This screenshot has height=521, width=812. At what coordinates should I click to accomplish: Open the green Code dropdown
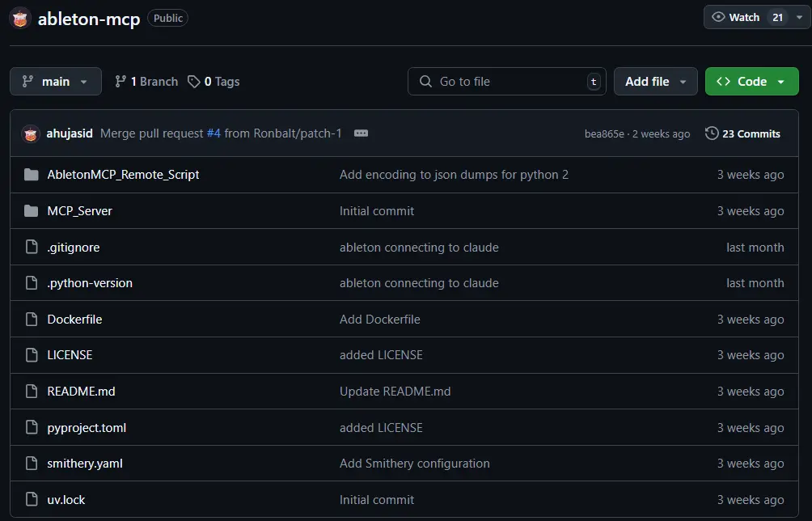751,82
